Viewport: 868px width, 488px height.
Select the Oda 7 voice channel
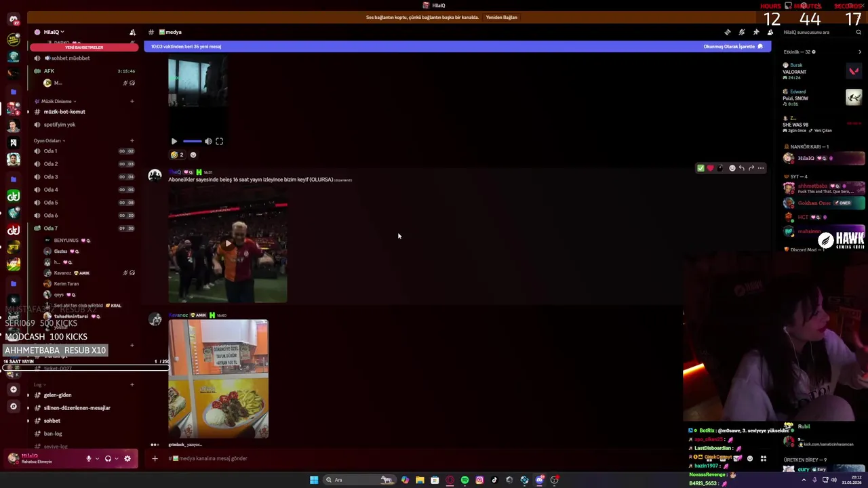tap(85, 228)
